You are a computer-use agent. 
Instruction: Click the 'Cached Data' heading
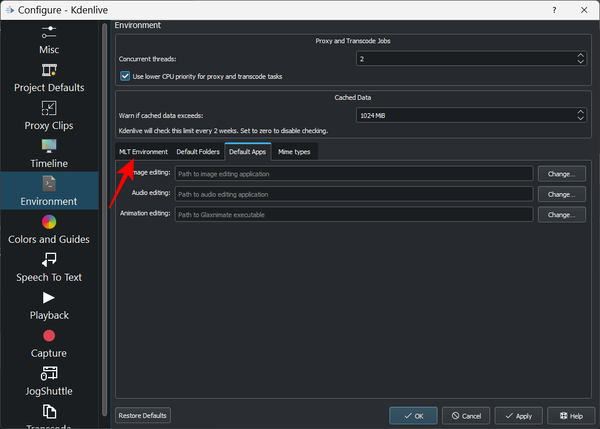pyautogui.click(x=352, y=98)
